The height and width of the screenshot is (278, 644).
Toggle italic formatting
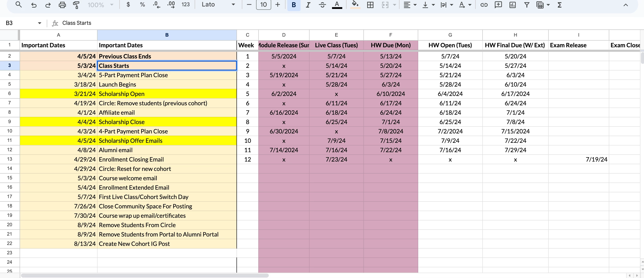(308, 5)
